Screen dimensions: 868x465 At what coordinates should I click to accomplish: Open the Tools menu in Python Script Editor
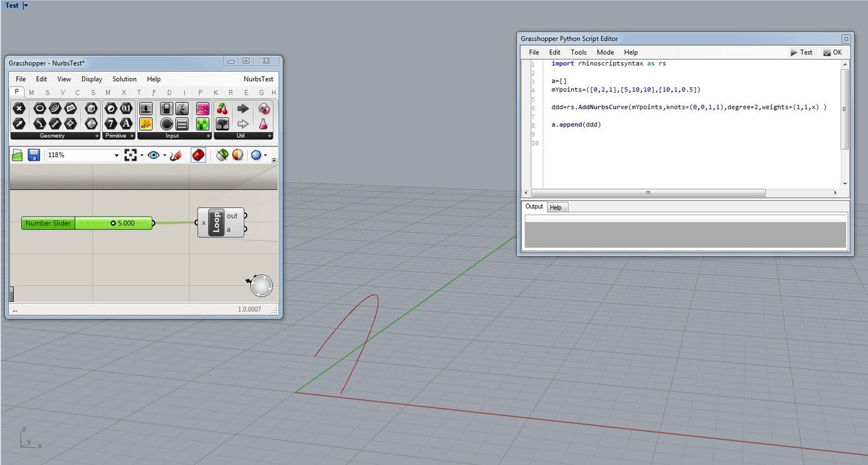(579, 52)
